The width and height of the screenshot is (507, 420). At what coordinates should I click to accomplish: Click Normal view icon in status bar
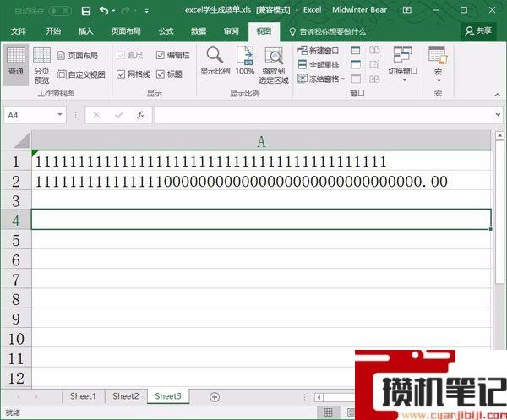point(328,412)
